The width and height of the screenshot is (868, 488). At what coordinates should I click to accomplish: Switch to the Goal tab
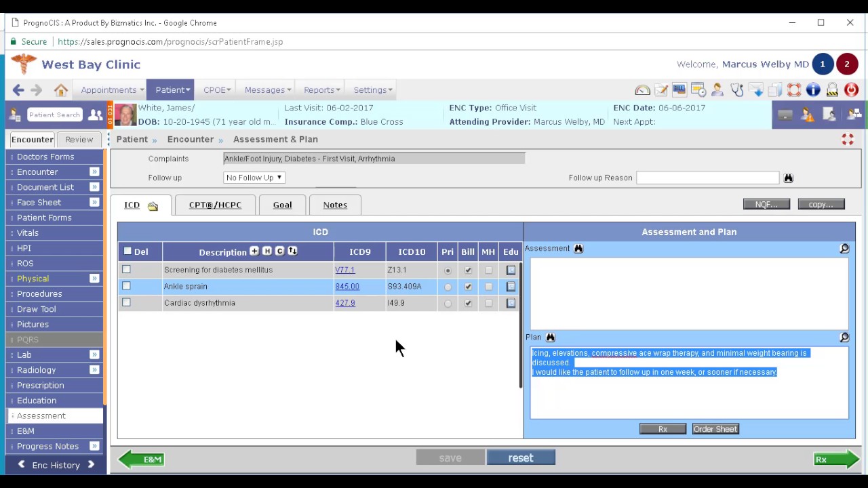pyautogui.click(x=282, y=205)
